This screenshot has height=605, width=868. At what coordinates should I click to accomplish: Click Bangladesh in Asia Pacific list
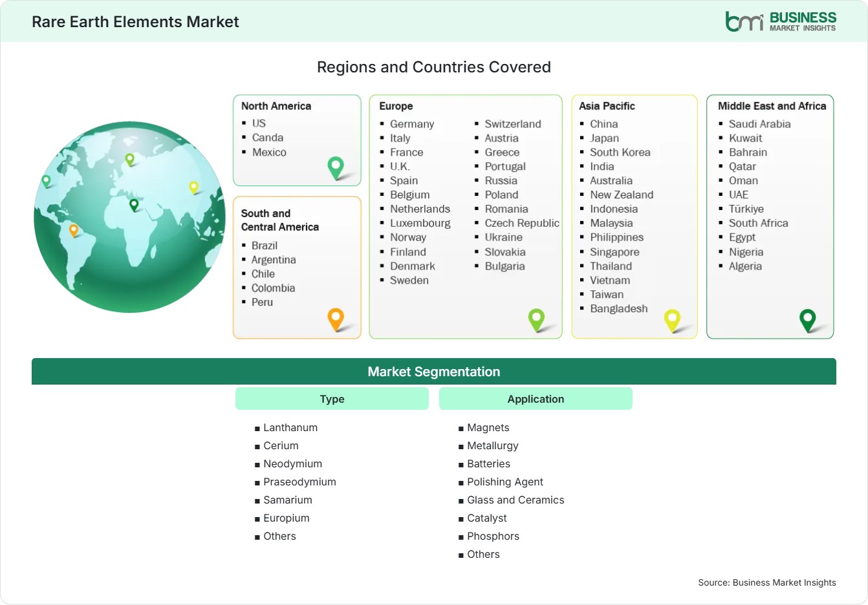(619, 309)
